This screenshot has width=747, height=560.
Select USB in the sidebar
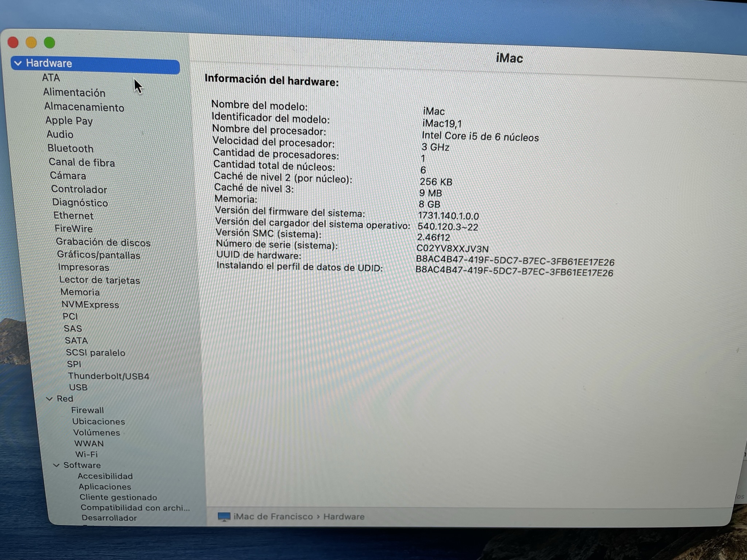coord(78,387)
